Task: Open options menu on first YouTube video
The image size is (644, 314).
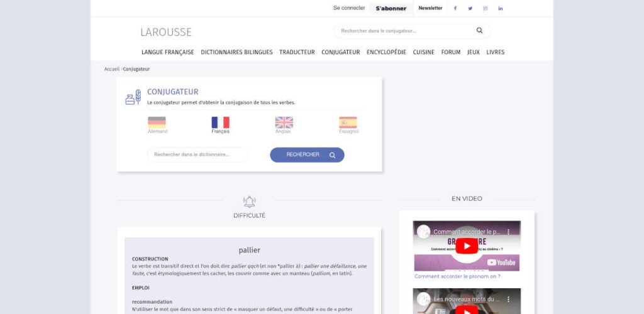Action: coord(508,232)
